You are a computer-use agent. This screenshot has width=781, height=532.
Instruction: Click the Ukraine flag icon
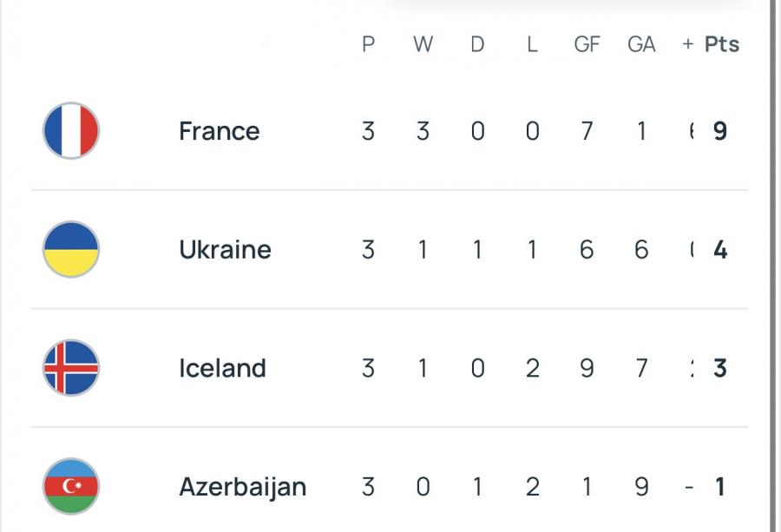click(x=71, y=250)
